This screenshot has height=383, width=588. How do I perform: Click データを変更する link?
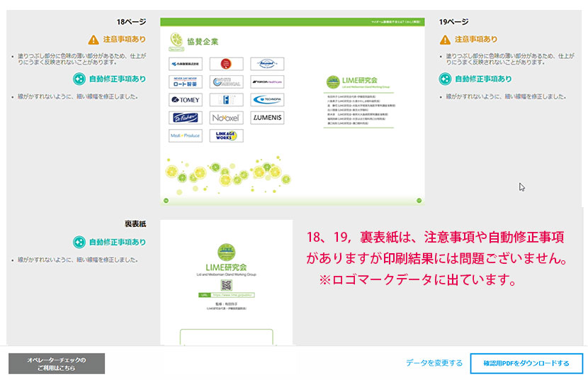click(434, 363)
